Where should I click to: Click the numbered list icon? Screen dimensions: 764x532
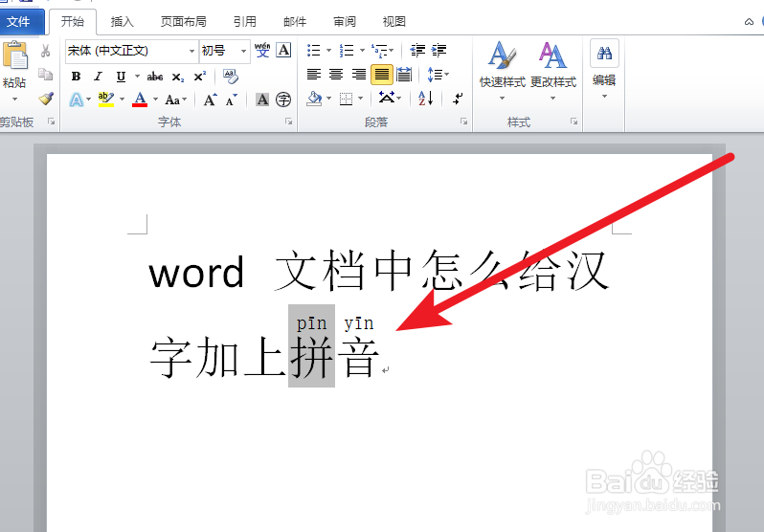tap(347, 50)
